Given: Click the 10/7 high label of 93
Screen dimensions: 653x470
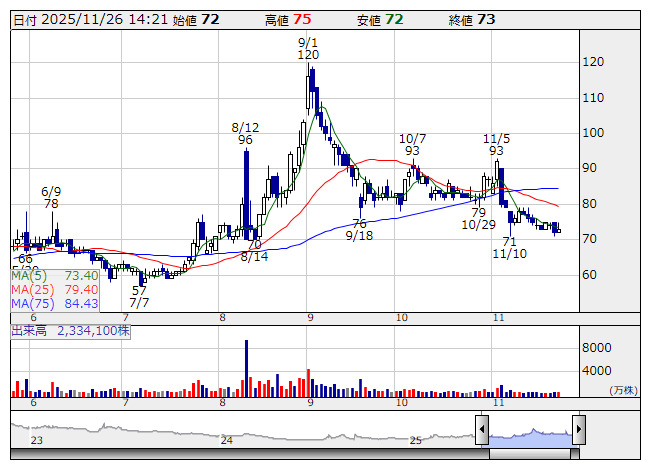Looking at the screenshot, I should tap(412, 144).
